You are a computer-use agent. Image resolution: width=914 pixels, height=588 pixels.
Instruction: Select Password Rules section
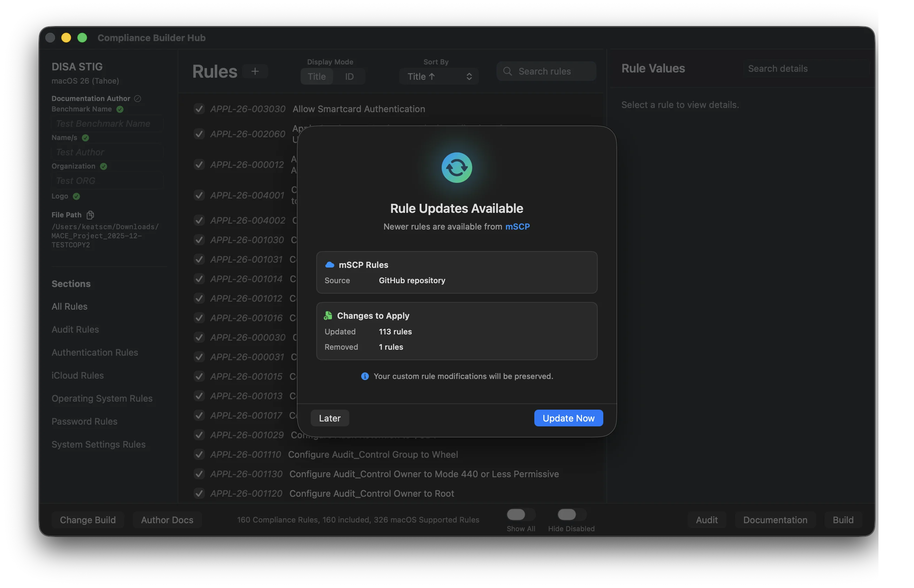click(x=84, y=421)
